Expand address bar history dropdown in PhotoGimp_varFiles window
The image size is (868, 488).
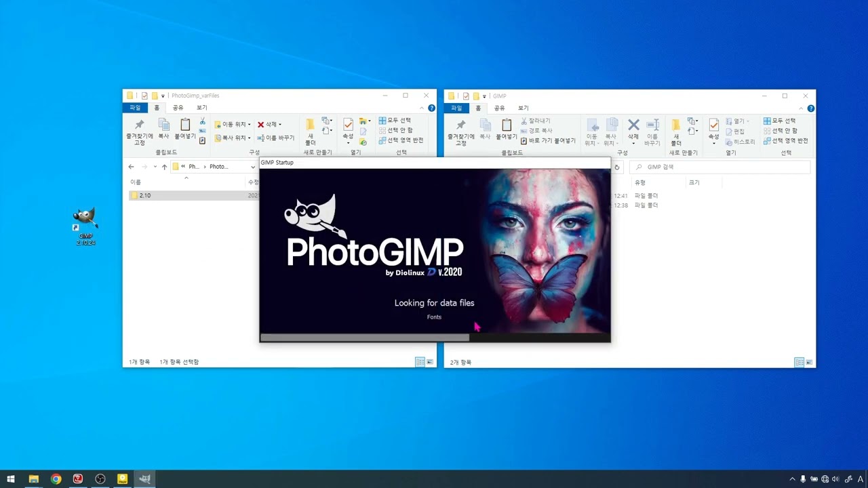(253, 167)
